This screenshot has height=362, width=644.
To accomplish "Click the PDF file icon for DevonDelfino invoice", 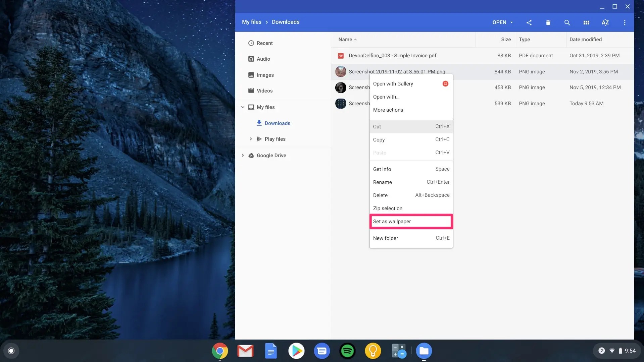I will (x=341, y=56).
